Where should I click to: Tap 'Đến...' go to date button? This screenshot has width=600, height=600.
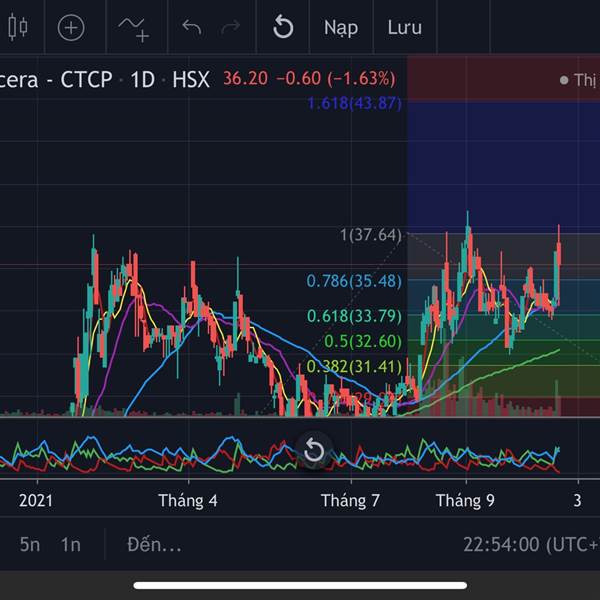click(154, 545)
